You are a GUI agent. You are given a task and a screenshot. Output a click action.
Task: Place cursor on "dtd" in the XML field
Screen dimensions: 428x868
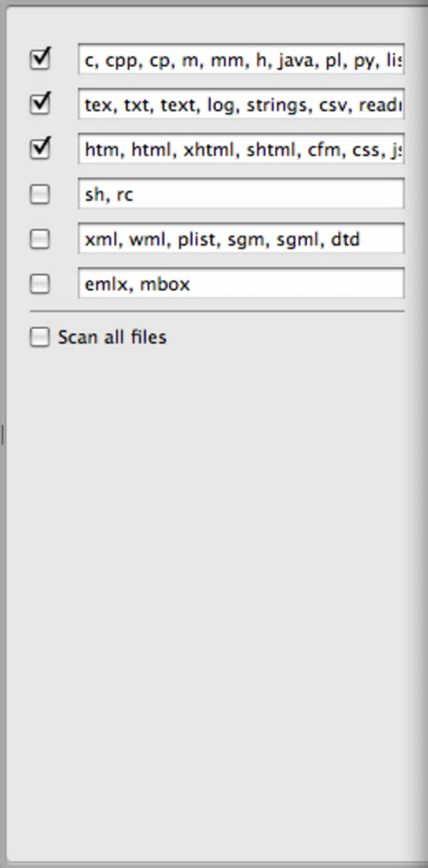[x=345, y=240]
